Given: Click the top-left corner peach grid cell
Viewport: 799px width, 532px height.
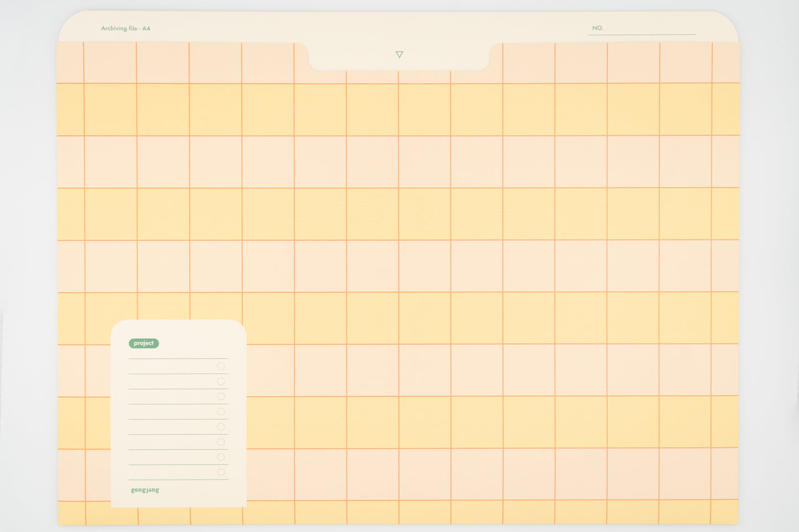Looking at the screenshot, I should [70, 63].
